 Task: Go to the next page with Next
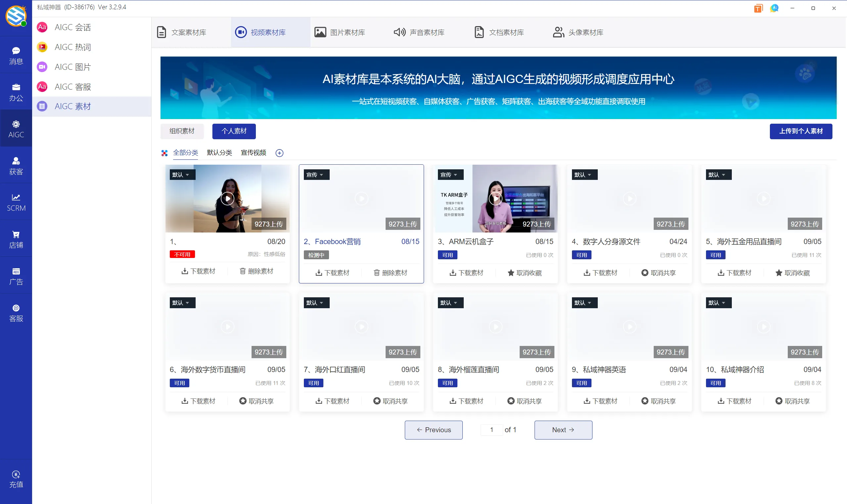(x=563, y=430)
